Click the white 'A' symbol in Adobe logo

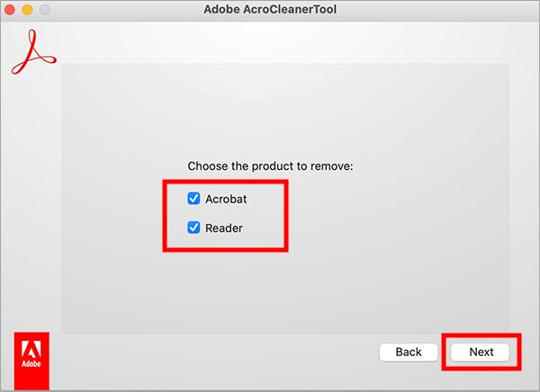click(x=33, y=353)
